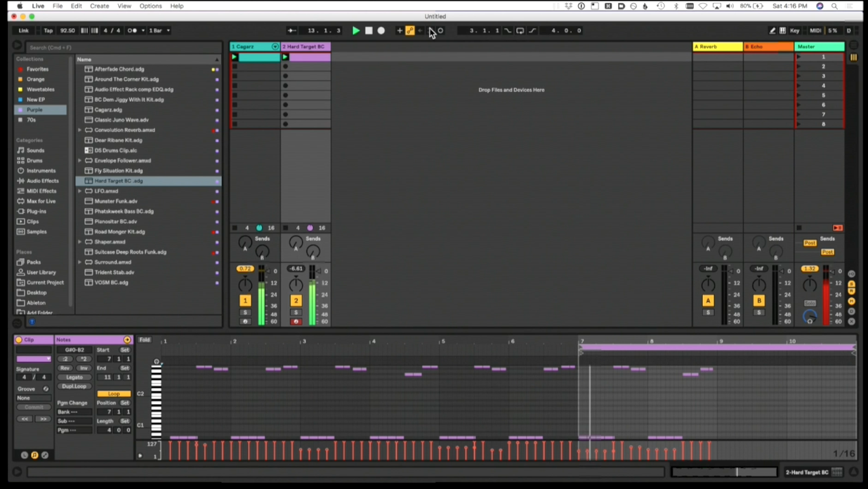Open the Cagarz track title dropdown arrow
868x489 pixels.
pos(275,46)
